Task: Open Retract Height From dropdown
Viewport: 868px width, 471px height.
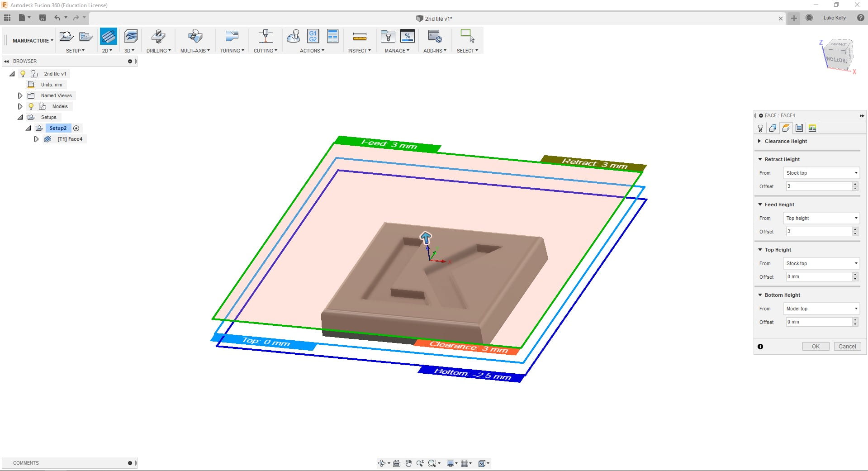Action: coord(821,173)
